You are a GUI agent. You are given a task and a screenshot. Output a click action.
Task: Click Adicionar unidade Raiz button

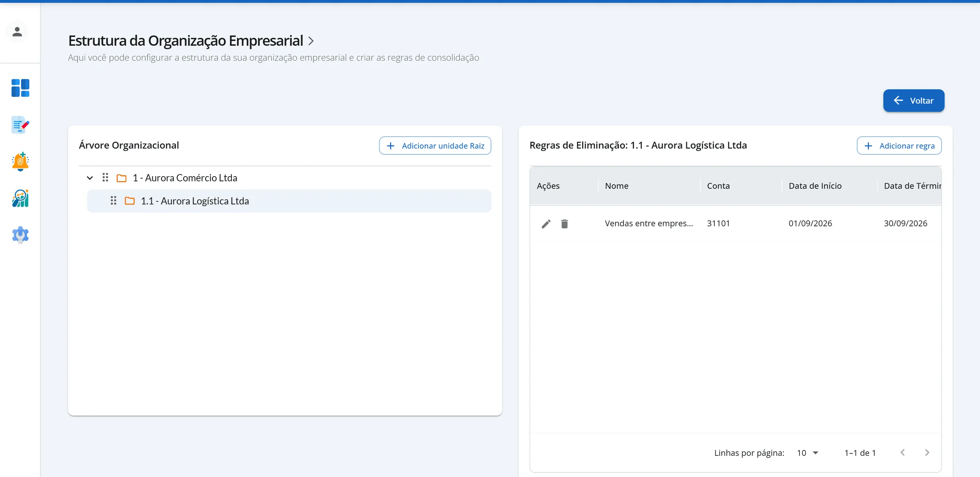435,146
